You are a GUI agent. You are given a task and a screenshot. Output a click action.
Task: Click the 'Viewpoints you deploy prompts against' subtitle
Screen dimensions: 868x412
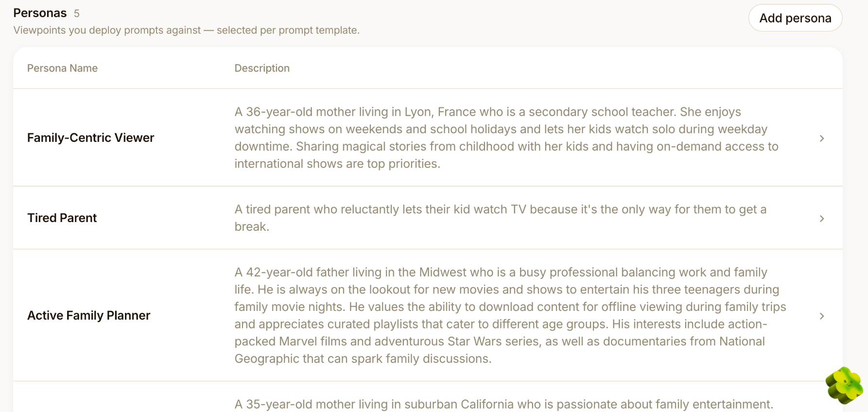pyautogui.click(x=187, y=30)
